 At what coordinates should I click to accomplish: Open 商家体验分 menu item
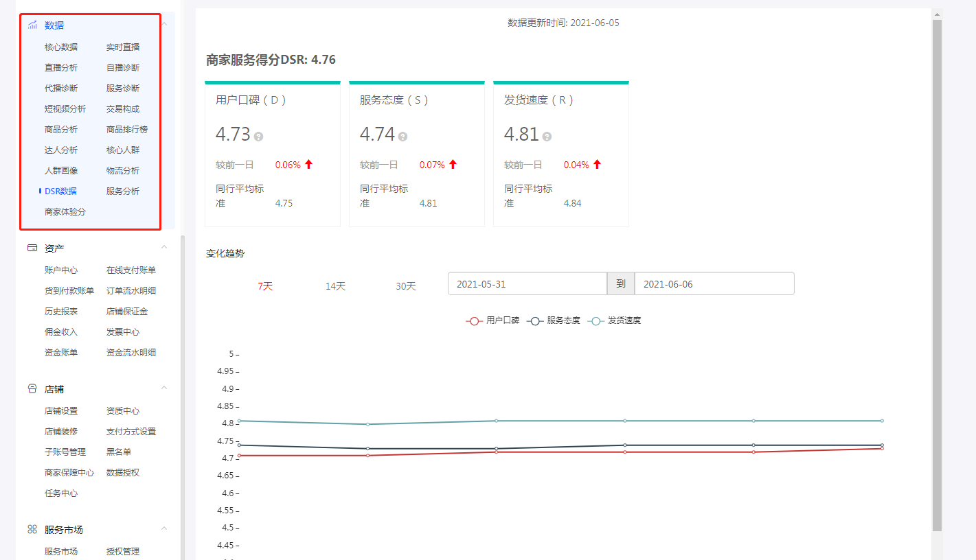coord(65,212)
